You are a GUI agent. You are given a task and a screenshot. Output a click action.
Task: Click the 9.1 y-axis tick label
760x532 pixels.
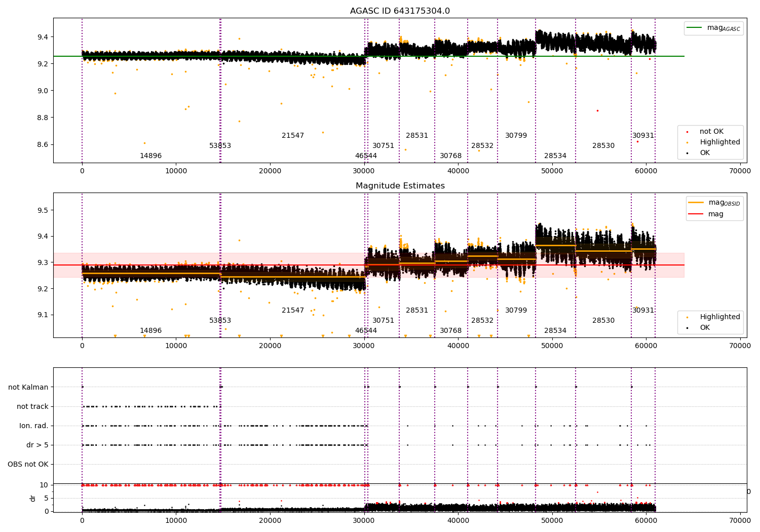42,315
